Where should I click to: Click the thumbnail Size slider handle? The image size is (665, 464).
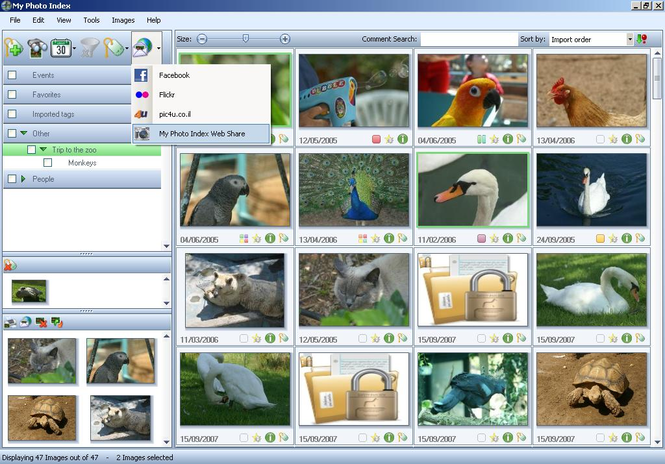pos(244,38)
